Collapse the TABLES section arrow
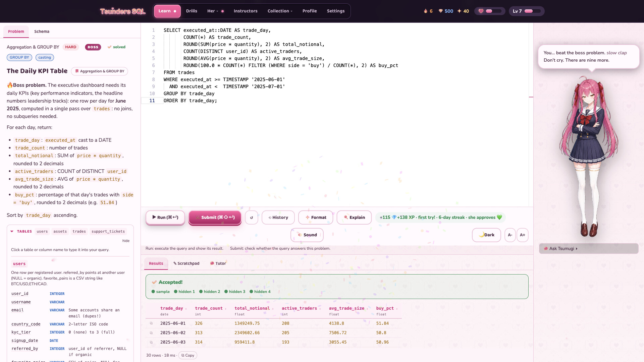Screen dimensions: 644x362 click(x=12, y=232)
